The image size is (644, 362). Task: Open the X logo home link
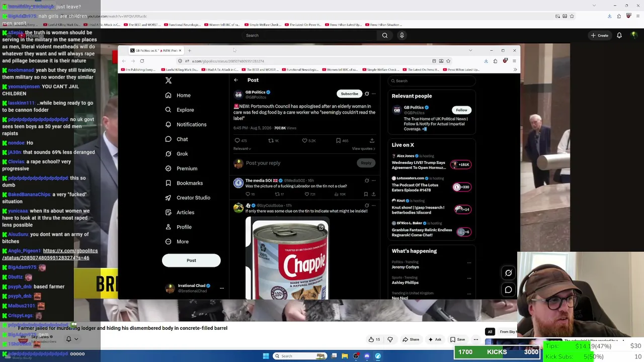point(169,80)
